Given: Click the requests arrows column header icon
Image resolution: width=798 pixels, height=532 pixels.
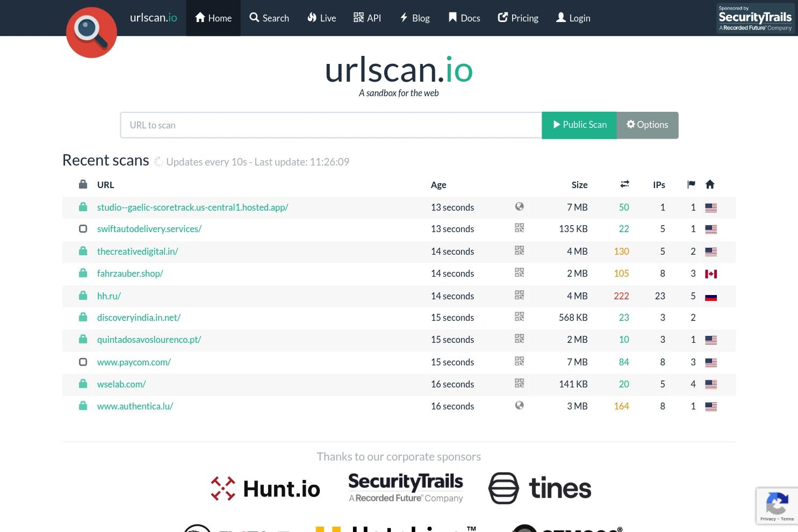Looking at the screenshot, I should point(624,184).
